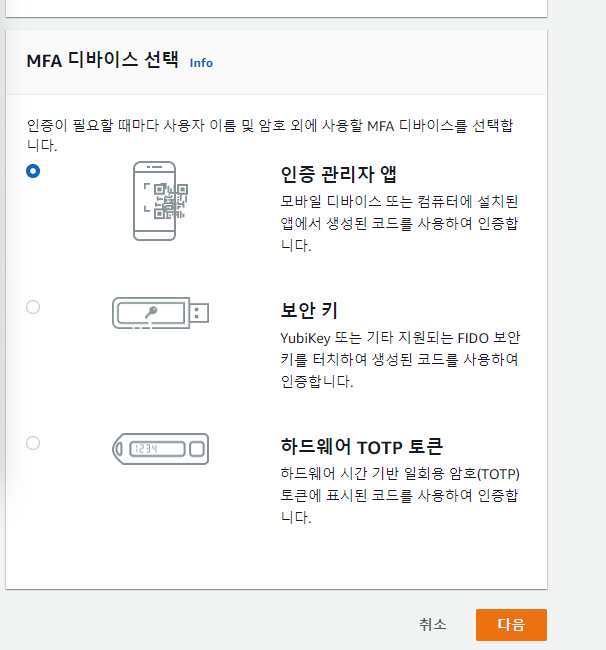Click the phone QR code authenticator icon
The image size is (606, 650).
[x=160, y=201]
